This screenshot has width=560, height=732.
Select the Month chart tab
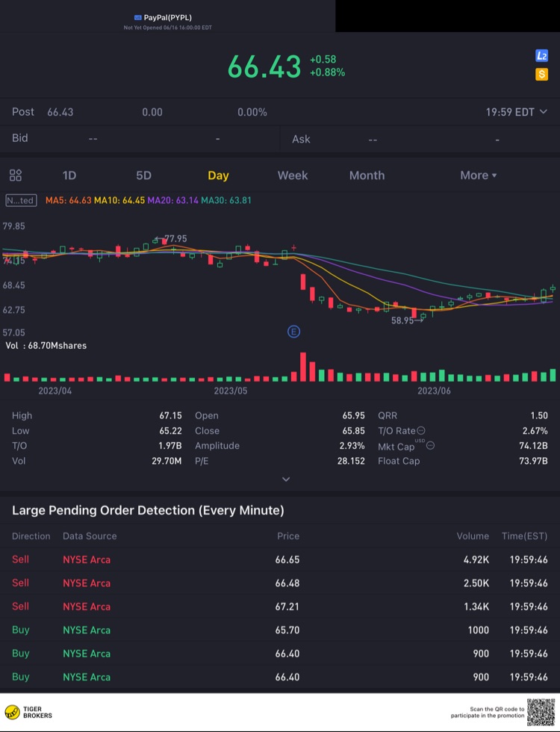click(x=367, y=176)
